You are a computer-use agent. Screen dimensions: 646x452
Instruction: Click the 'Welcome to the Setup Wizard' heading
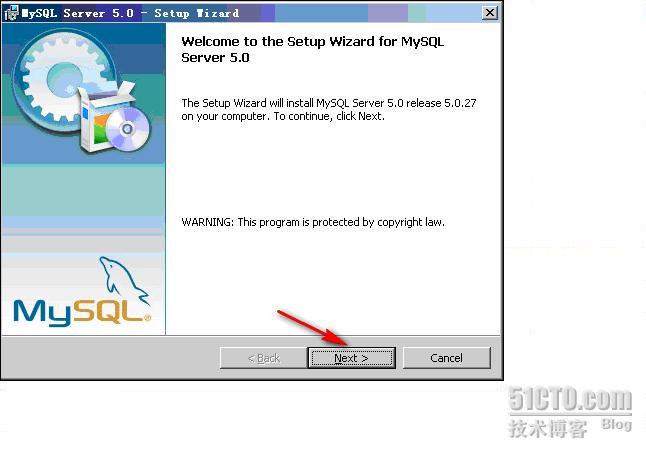pyautogui.click(x=312, y=49)
